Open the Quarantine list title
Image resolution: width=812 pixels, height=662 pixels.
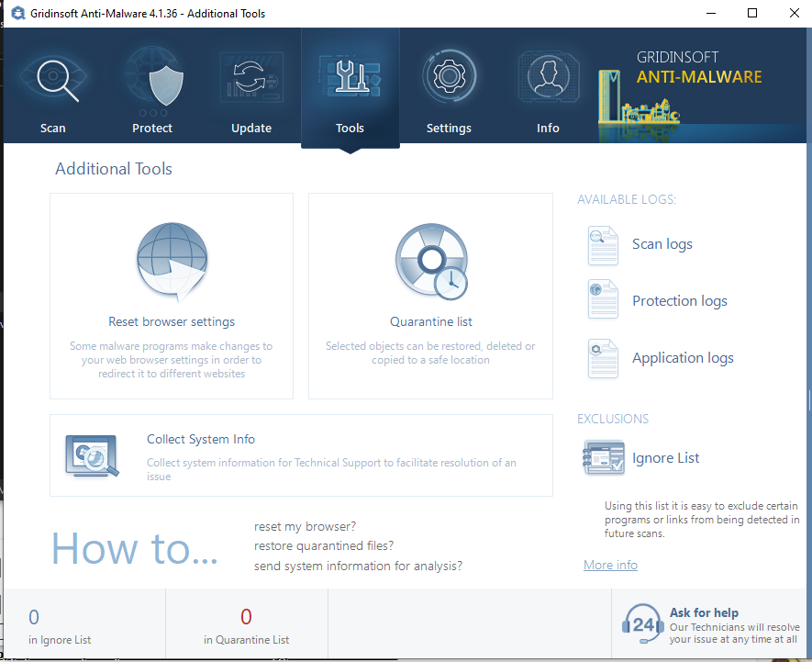pyautogui.click(x=431, y=322)
